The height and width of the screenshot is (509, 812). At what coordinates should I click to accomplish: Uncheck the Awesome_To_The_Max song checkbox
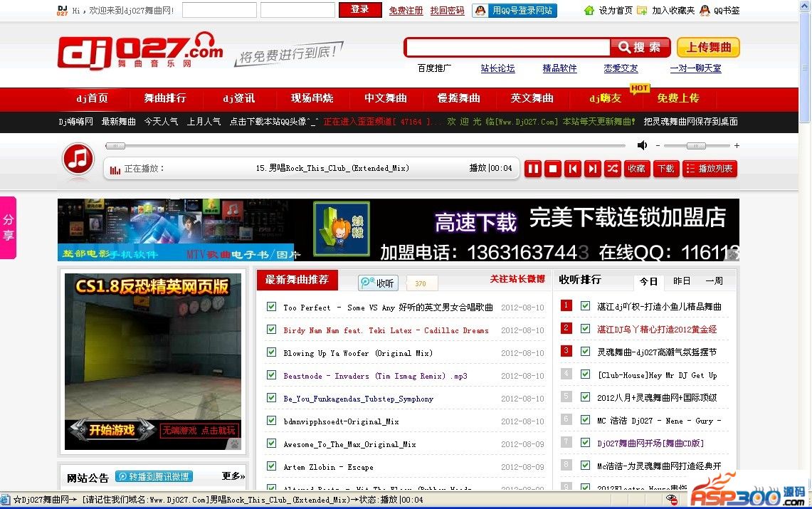[x=271, y=444]
